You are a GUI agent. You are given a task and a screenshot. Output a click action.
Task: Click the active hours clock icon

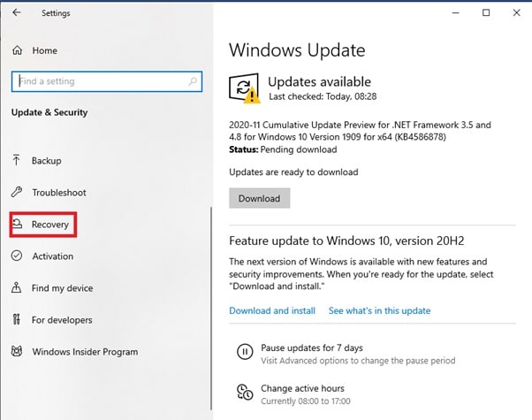pyautogui.click(x=245, y=393)
